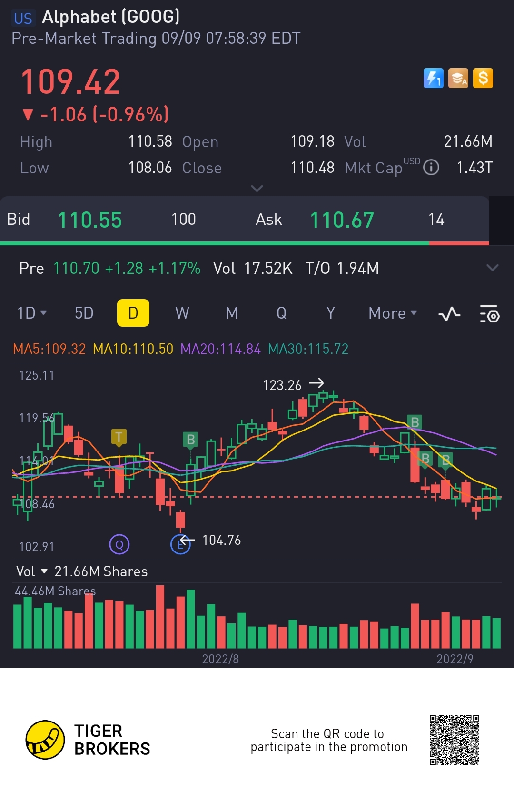
Task: Tap the 2022/8 date axis label
Action: pos(220,659)
